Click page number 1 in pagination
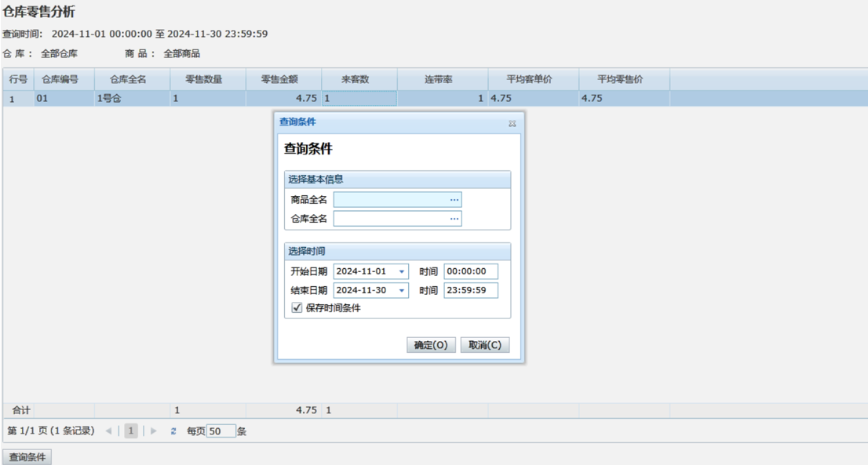 coord(132,431)
